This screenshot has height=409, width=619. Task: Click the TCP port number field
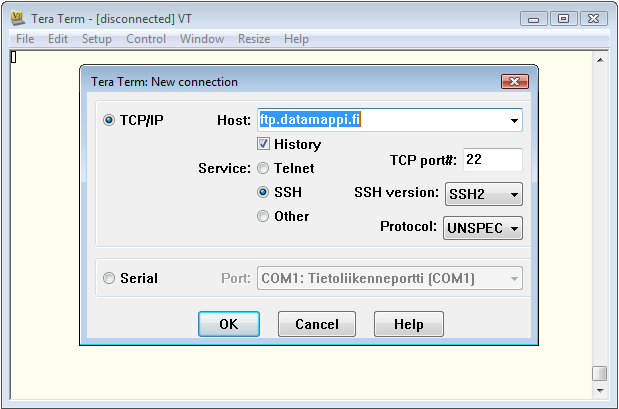493,159
